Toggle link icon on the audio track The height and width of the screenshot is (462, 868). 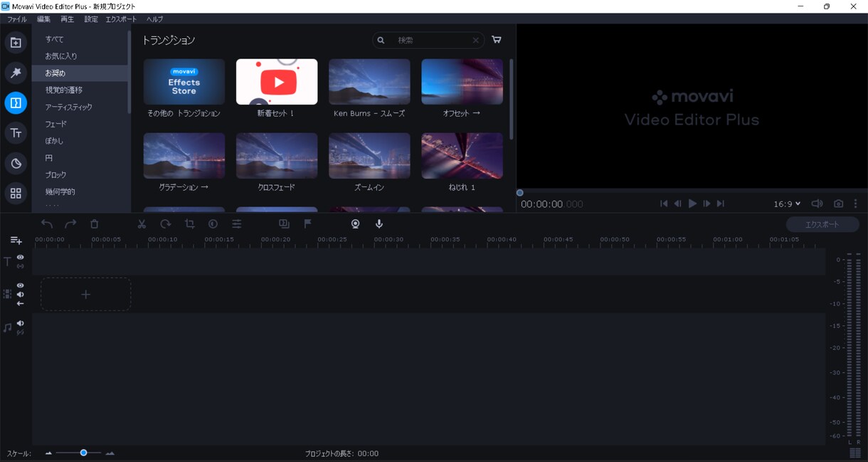[x=21, y=332]
